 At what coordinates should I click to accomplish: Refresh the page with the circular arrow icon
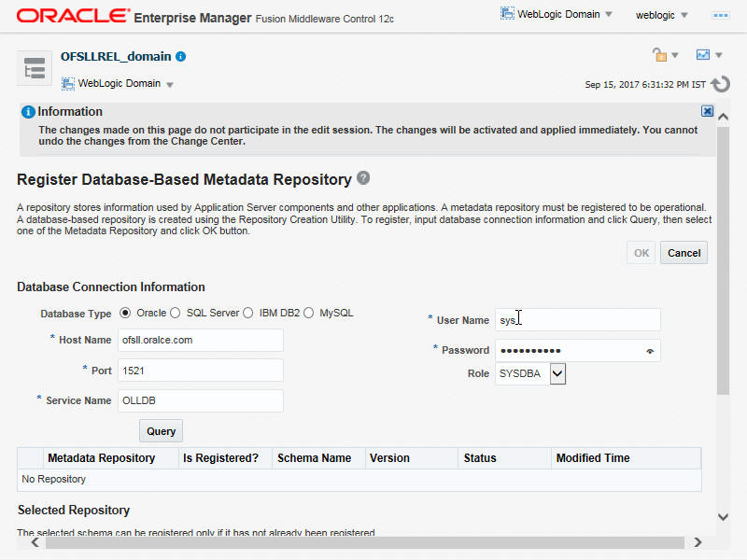[x=720, y=84]
